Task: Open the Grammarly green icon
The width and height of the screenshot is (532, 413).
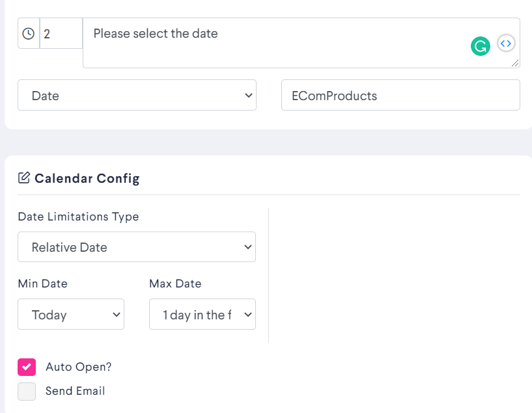Action: click(x=480, y=46)
